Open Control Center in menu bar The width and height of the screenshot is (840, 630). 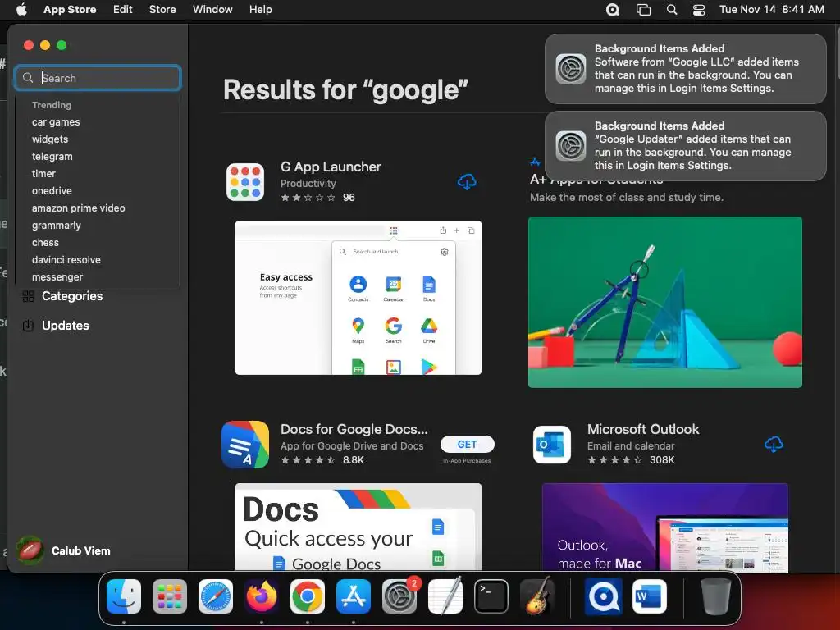(x=699, y=10)
